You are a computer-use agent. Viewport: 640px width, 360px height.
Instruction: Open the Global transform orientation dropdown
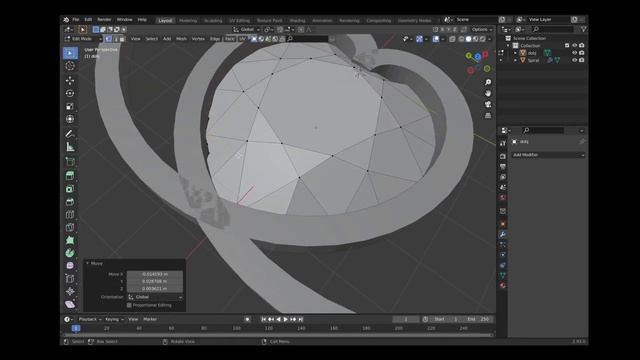pos(246,29)
